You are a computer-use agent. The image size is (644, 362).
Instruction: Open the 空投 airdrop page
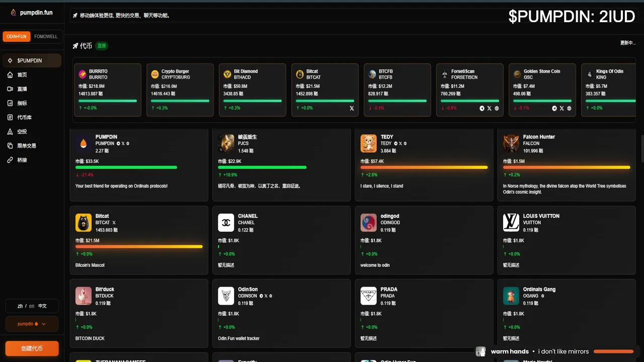[32, 131]
